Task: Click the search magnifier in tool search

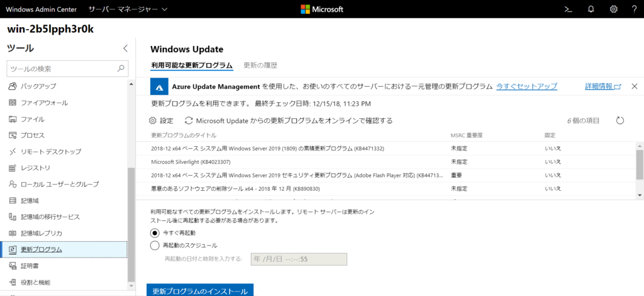Action: [121, 69]
